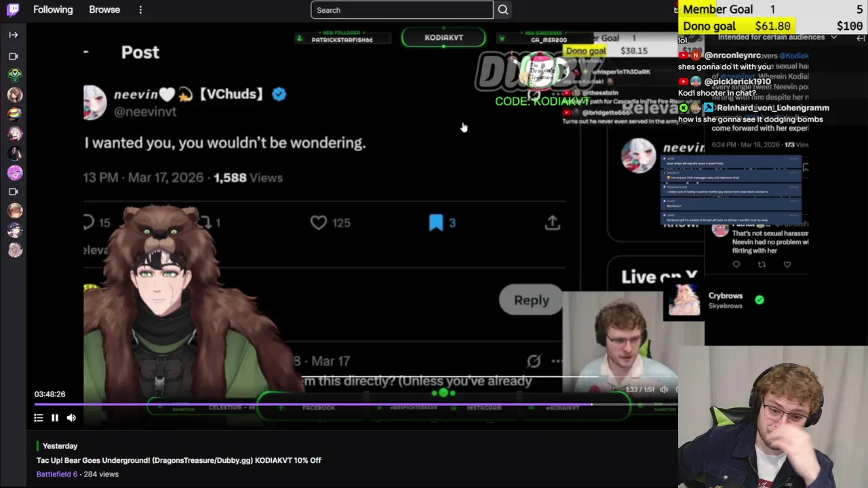This screenshot has width=868, height=488.
Task: Click the heart icon under the Patrick tweet
Action: pyautogui.click(x=787, y=264)
